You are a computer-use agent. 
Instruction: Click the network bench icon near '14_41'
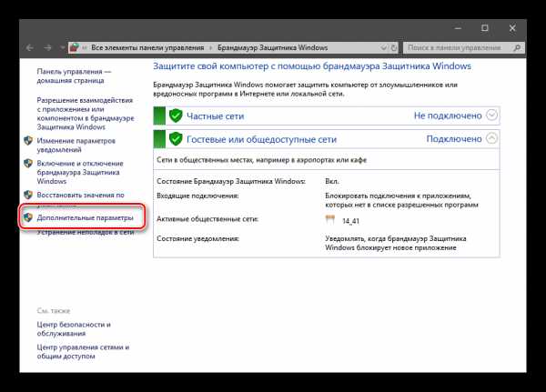point(329,219)
